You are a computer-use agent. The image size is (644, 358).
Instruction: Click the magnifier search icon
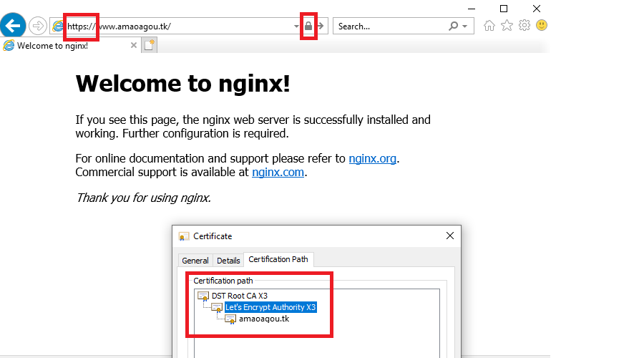454,26
